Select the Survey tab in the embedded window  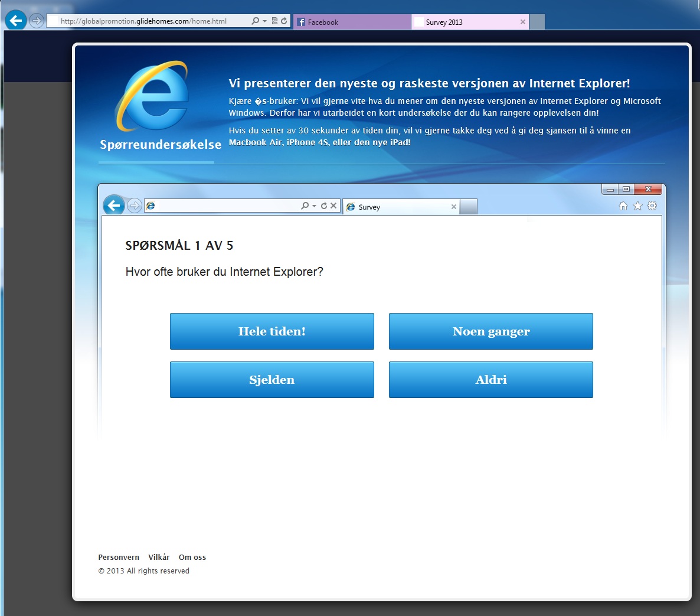pos(401,207)
